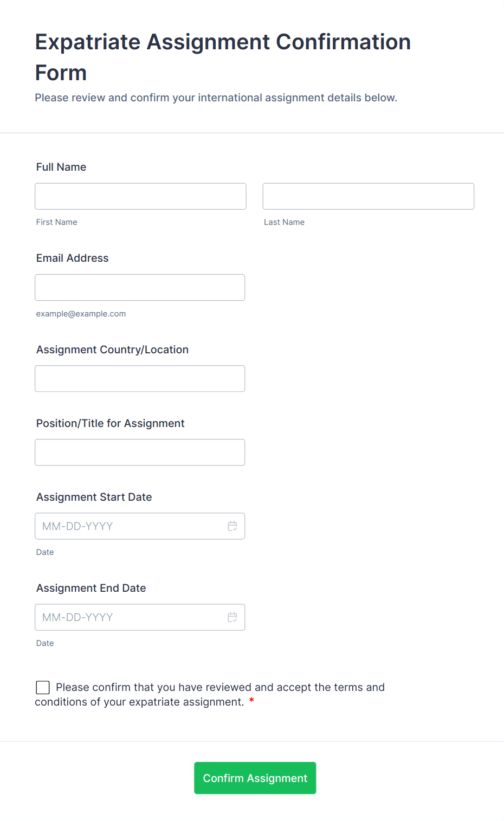Click the 'Assignment Country/Location' label
This screenshot has width=504, height=821.
pyautogui.click(x=112, y=350)
